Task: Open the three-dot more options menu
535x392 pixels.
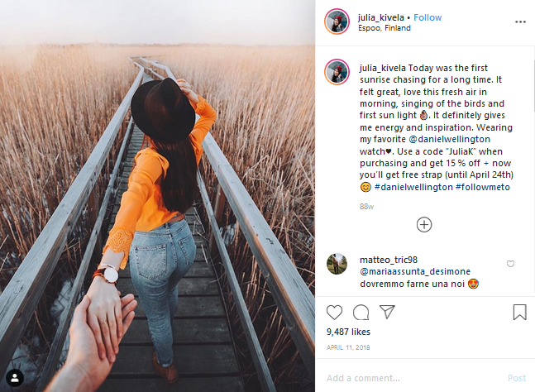Action: [520, 22]
